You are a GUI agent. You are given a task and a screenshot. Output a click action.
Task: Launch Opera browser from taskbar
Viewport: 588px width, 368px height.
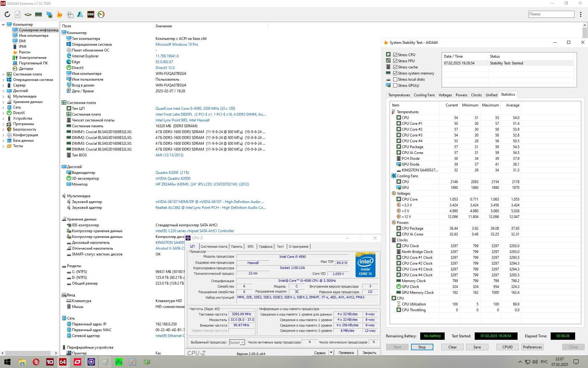36,362
